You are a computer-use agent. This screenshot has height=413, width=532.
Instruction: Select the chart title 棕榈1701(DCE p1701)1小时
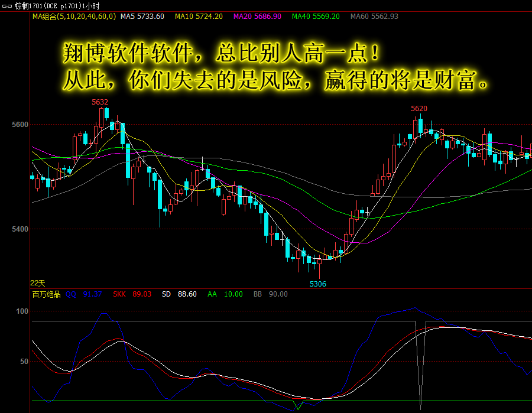coord(57,6)
